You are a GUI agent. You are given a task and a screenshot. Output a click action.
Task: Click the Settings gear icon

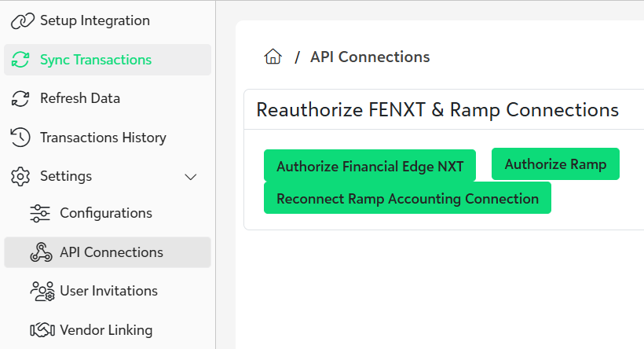(20, 176)
